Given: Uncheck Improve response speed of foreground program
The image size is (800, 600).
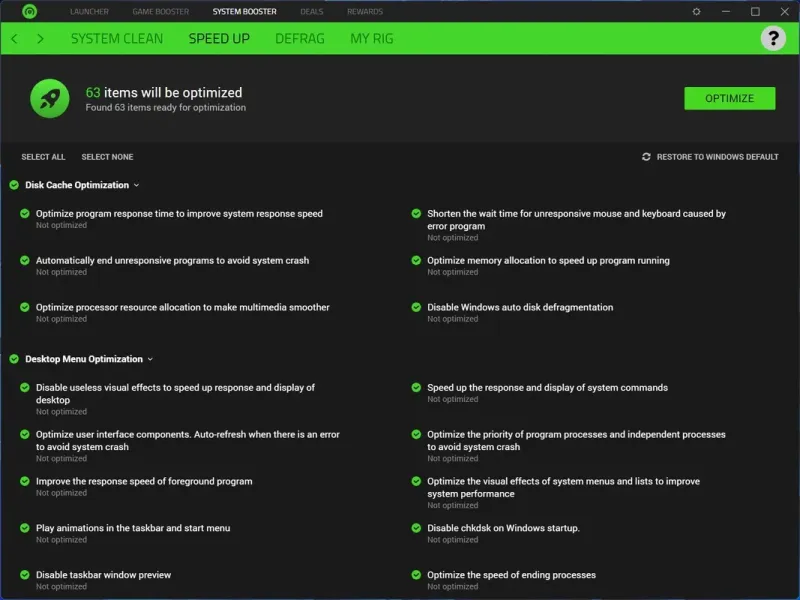Looking at the screenshot, I should [24, 481].
